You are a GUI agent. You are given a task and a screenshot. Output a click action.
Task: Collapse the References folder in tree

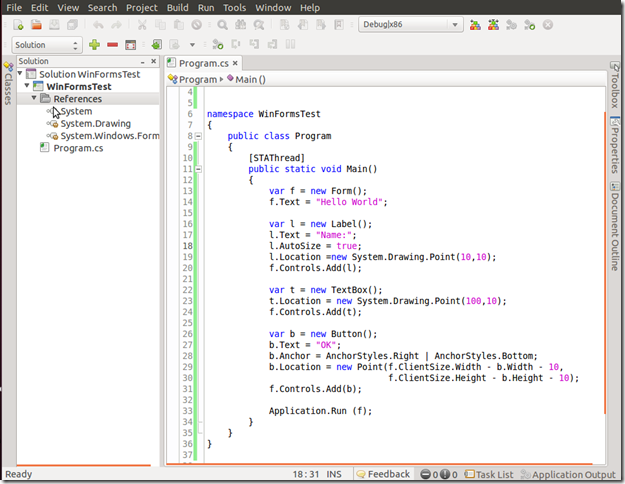click(34, 99)
